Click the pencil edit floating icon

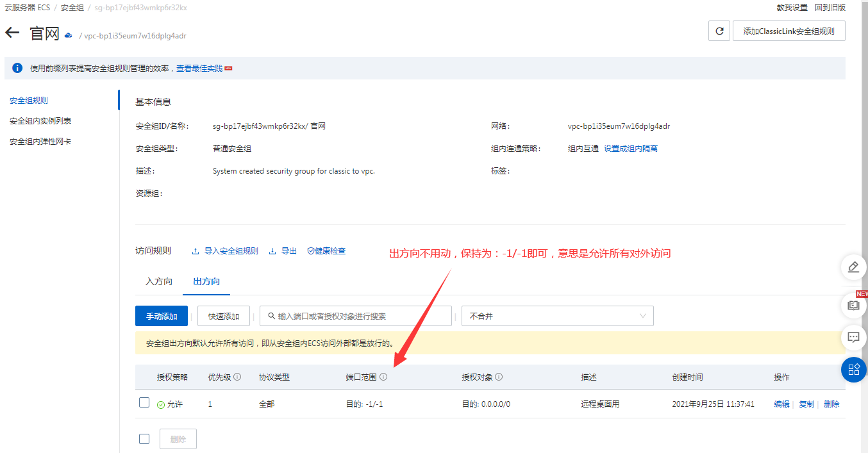[x=853, y=267]
